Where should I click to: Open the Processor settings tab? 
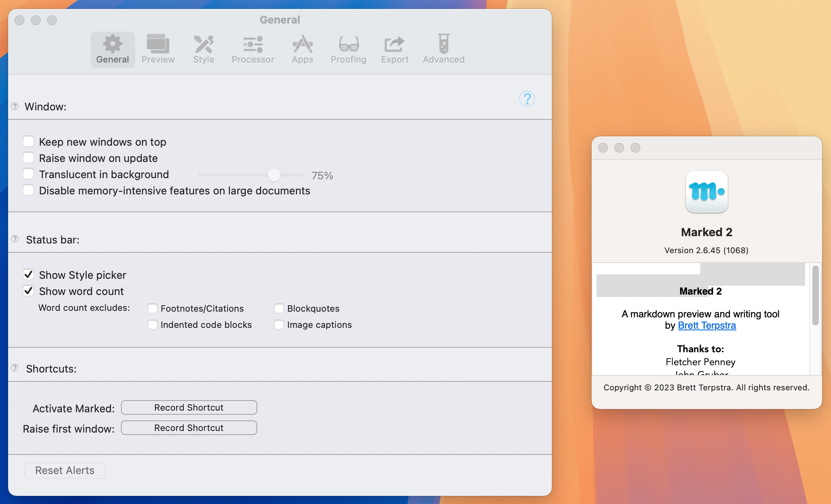click(x=253, y=50)
